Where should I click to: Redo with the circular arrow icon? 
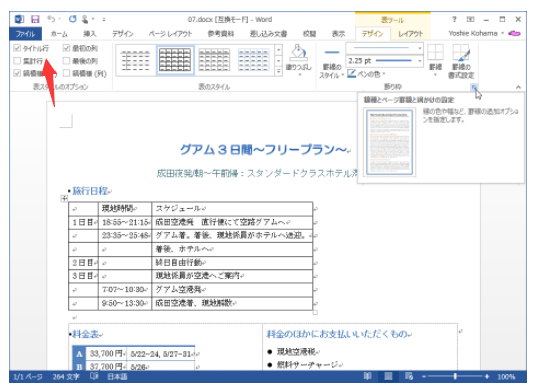tap(72, 19)
